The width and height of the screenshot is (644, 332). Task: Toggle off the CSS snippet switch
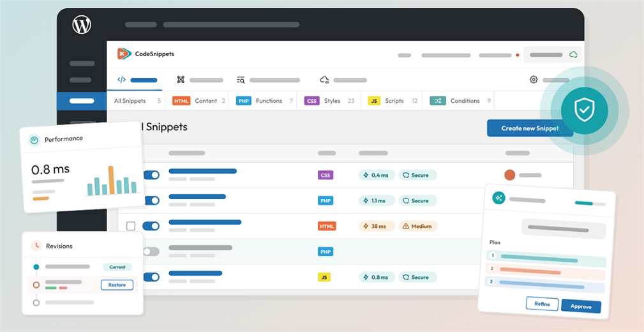tap(151, 175)
